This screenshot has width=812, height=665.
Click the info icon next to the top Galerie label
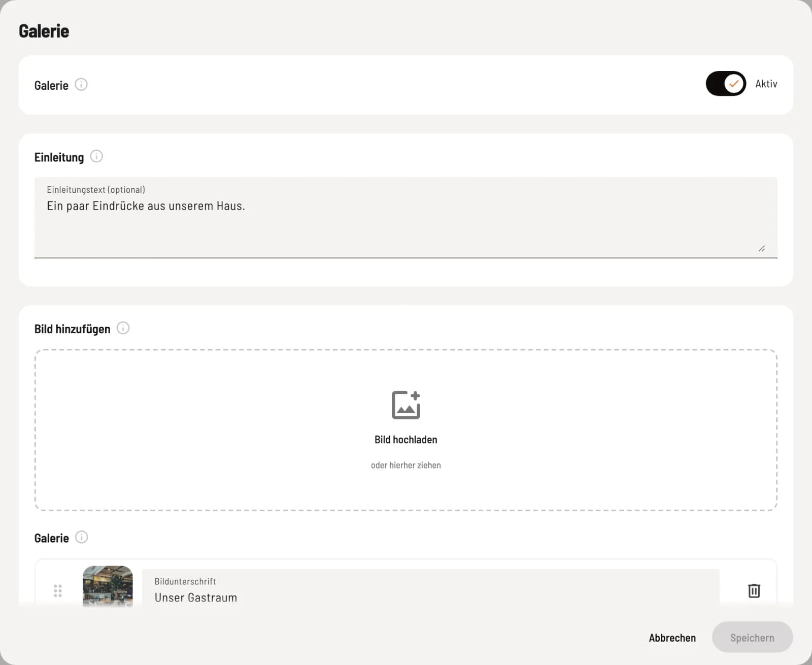[x=81, y=84]
